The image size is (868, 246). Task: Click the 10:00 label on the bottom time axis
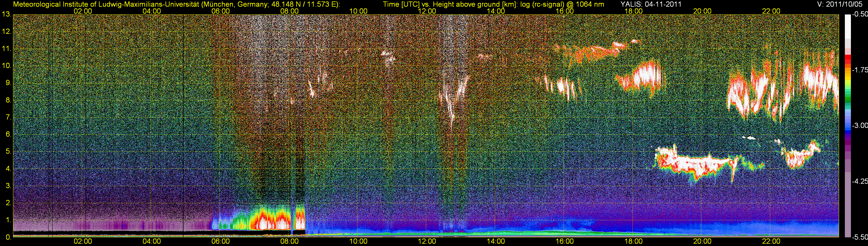pos(358,241)
